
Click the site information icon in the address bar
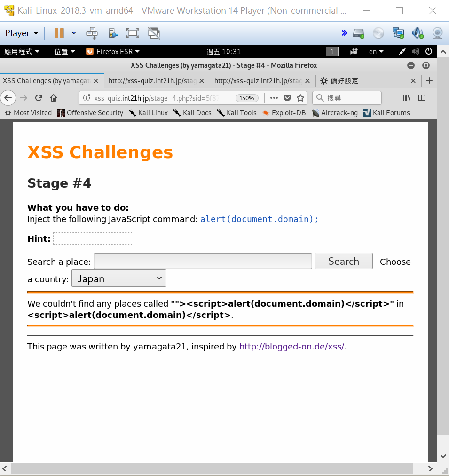coord(87,98)
